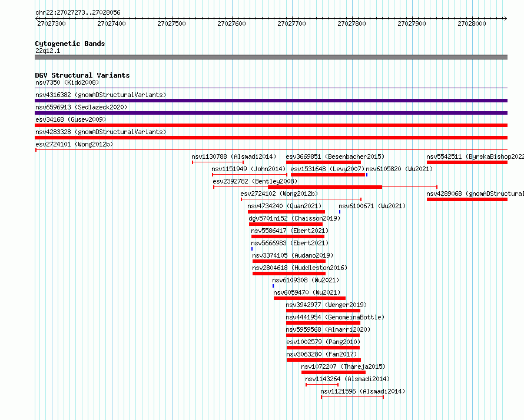
Task: Select esv3669851 (Besenbacher2015) label
Action: pos(335,156)
